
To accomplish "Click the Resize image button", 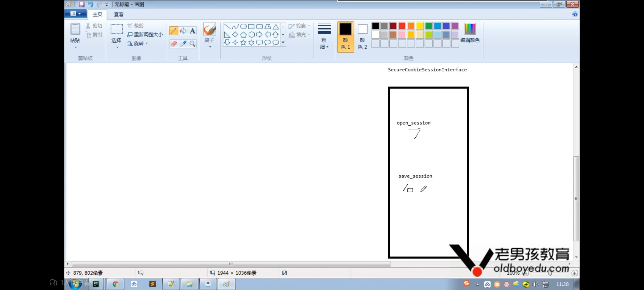I will (x=145, y=34).
